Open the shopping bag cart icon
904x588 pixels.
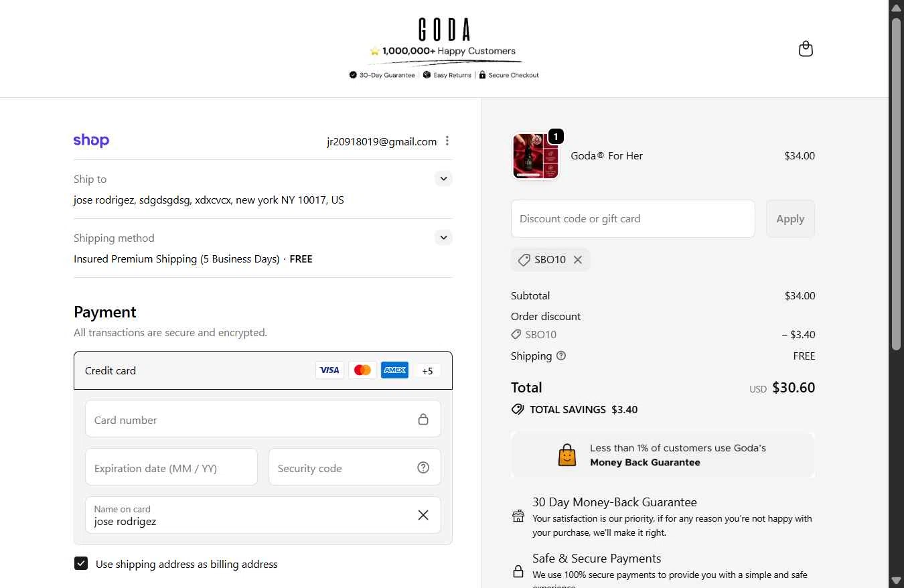tap(806, 49)
